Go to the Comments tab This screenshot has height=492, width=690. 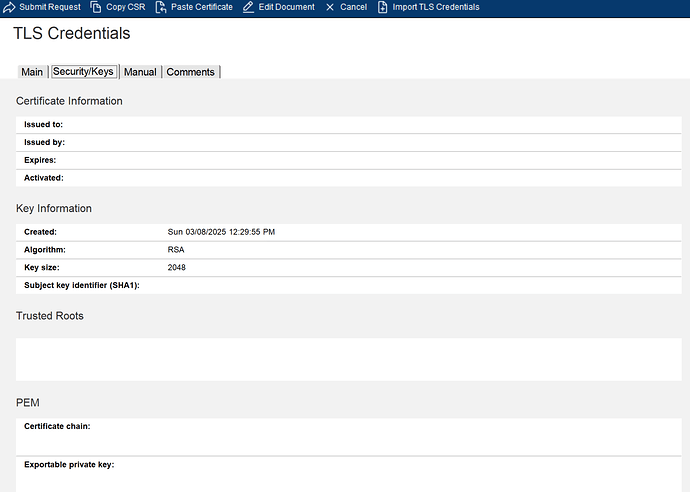(191, 72)
